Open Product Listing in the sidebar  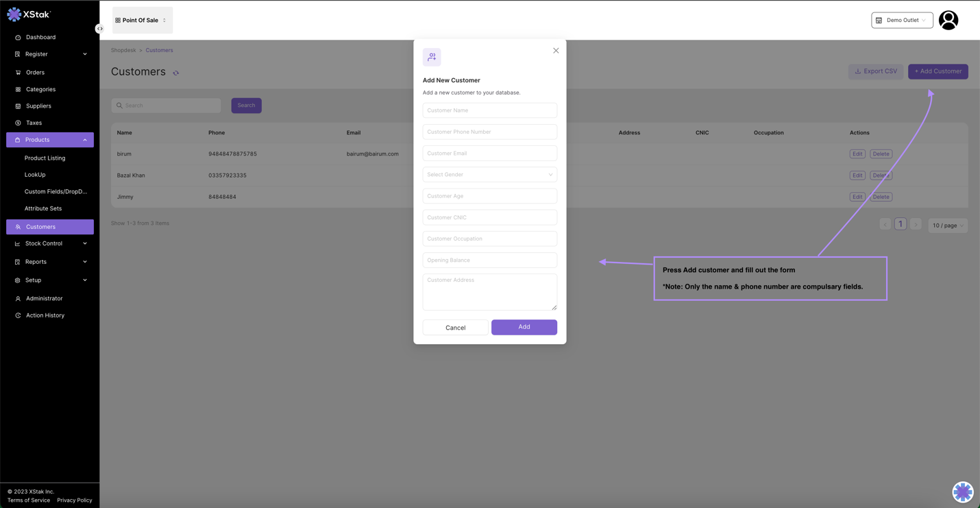(45, 158)
